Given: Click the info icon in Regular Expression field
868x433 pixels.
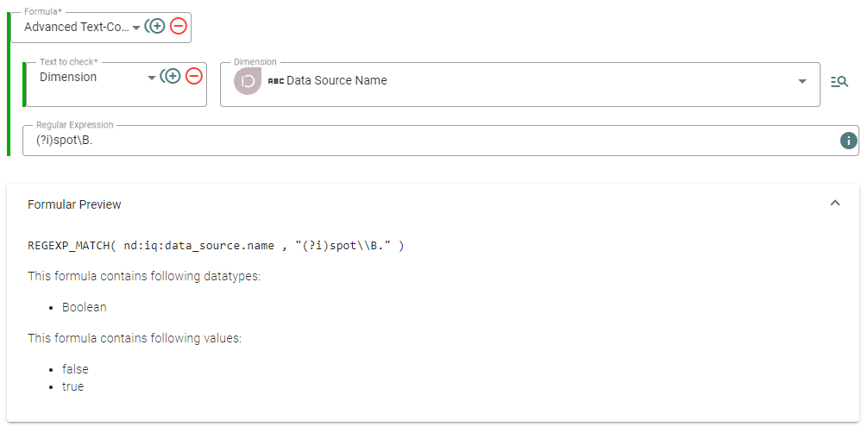Looking at the screenshot, I should (848, 141).
